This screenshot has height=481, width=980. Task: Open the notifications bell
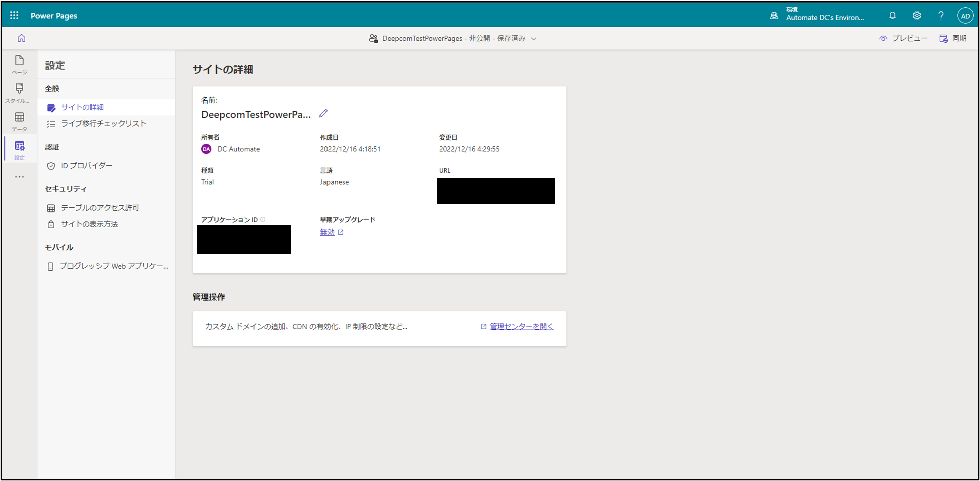tap(892, 16)
